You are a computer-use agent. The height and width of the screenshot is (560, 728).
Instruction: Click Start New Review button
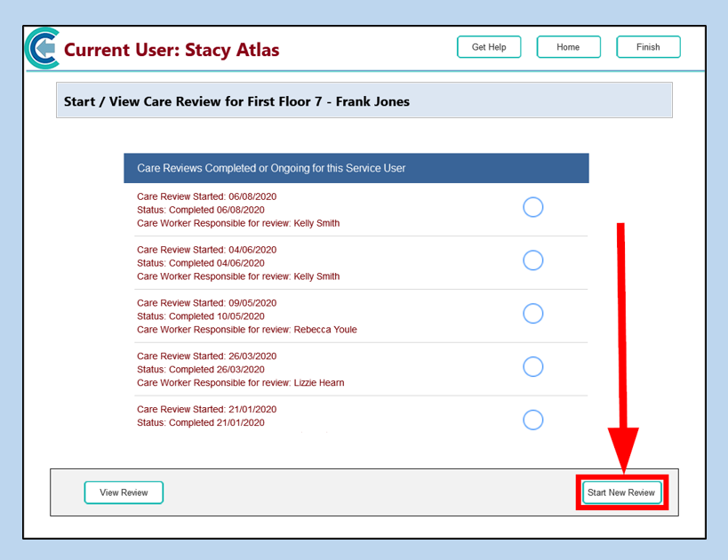621,492
